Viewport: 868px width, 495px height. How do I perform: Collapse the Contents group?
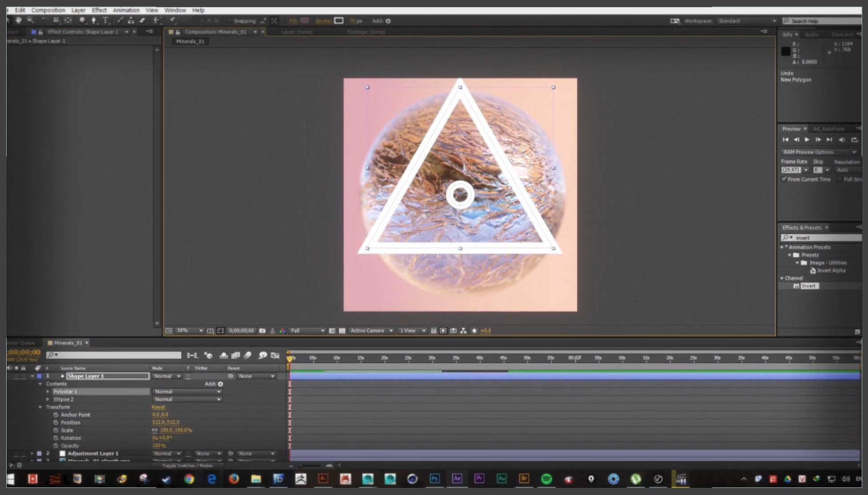[x=40, y=384]
